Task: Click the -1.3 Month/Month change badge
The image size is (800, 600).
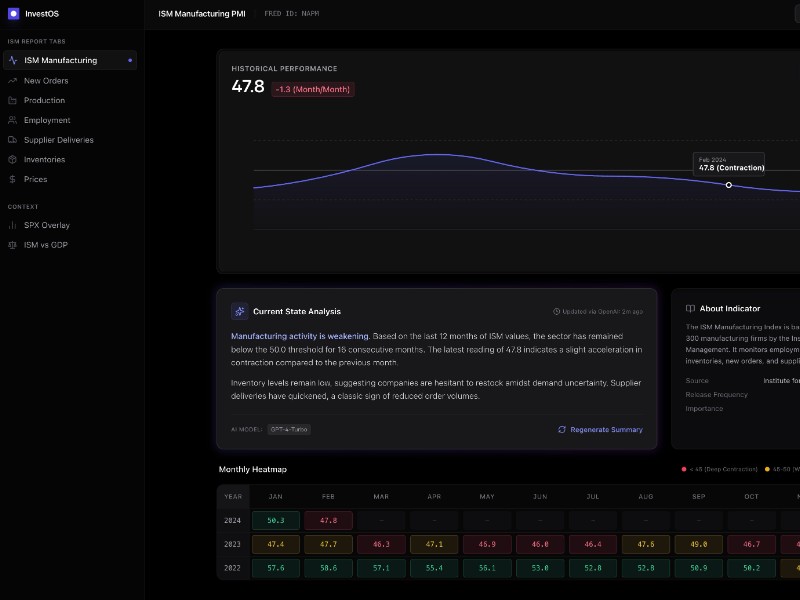Action: [x=313, y=89]
